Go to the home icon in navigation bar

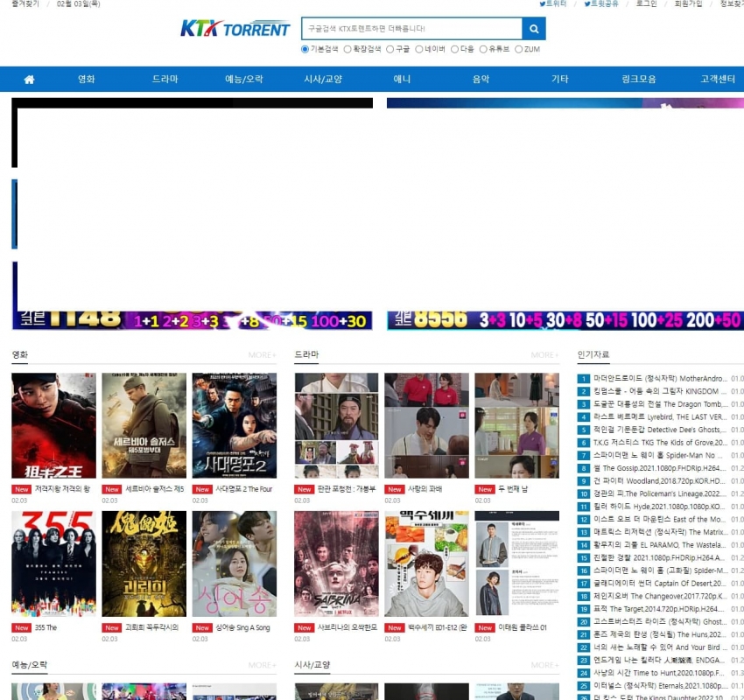[29, 80]
